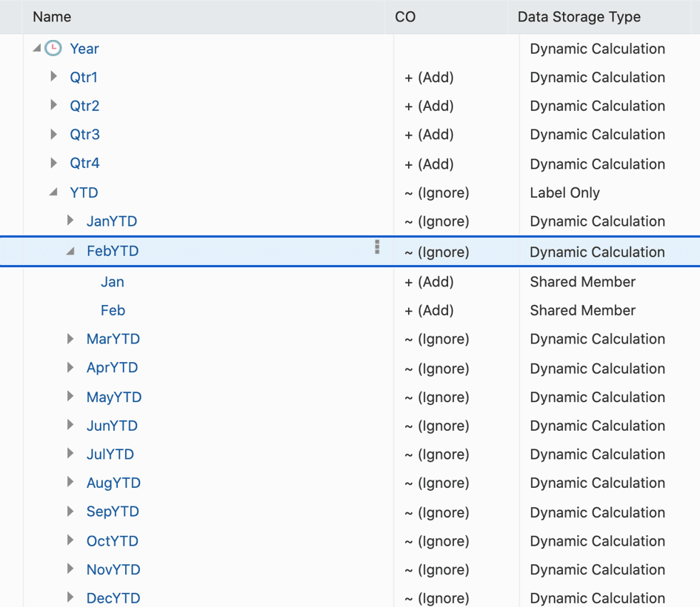Select the NovYTD member
Viewport: 700px width, 607px height.
pyautogui.click(x=112, y=569)
